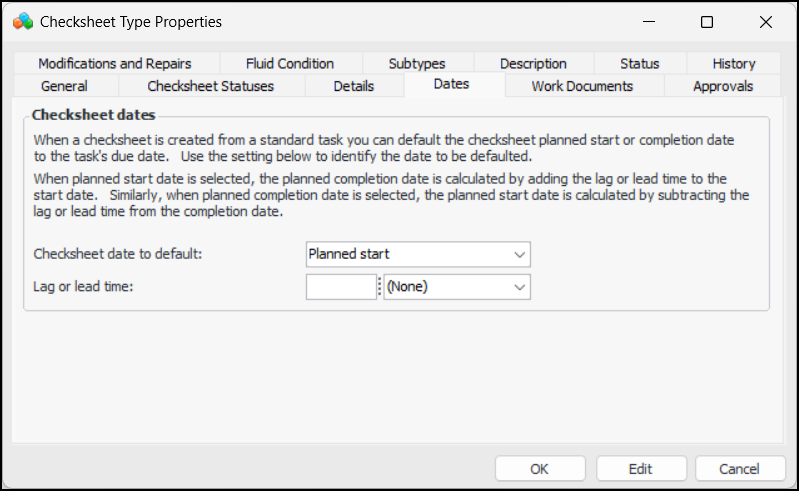Open the Fluid Condition tab
Screen dimensions: 799x491
point(290,63)
